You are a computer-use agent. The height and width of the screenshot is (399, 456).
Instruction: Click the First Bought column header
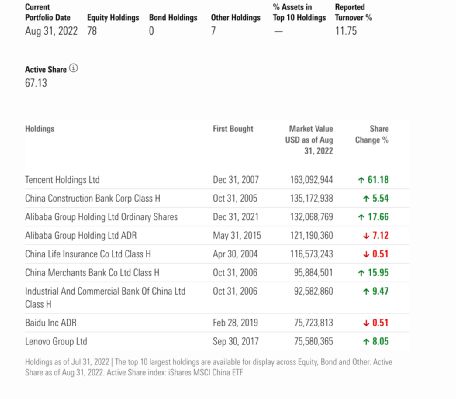(233, 129)
